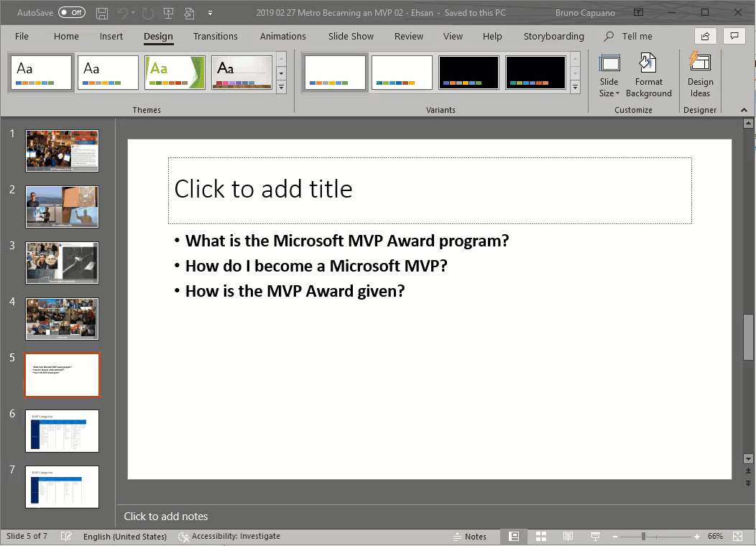Fit slide to current window
756x546 pixels.
click(737, 536)
